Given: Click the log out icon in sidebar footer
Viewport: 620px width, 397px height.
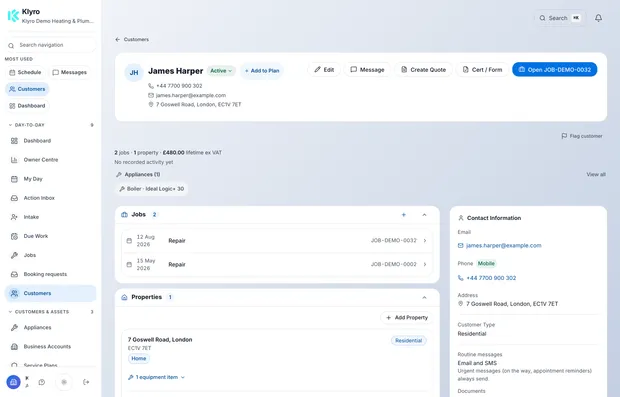Looking at the screenshot, I should pyautogui.click(x=86, y=382).
